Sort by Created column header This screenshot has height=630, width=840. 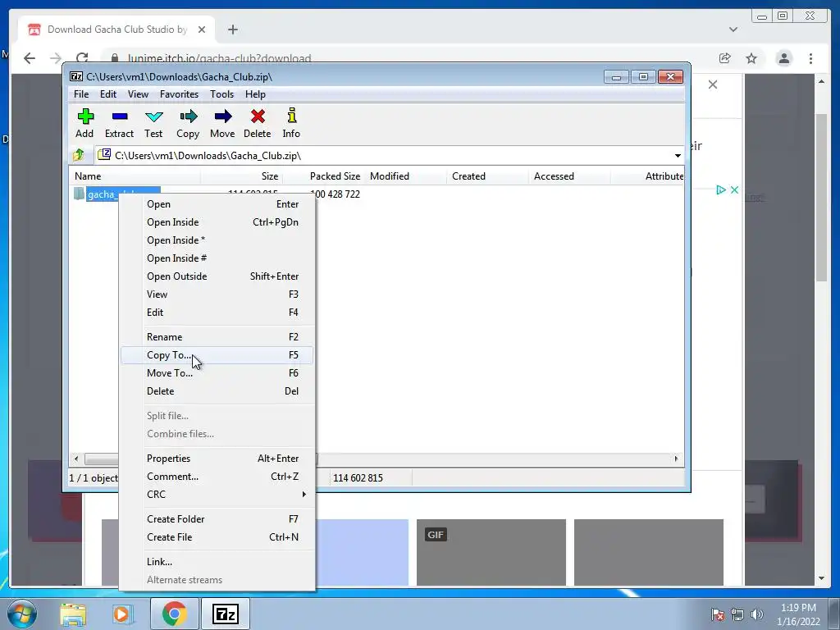[487, 176]
